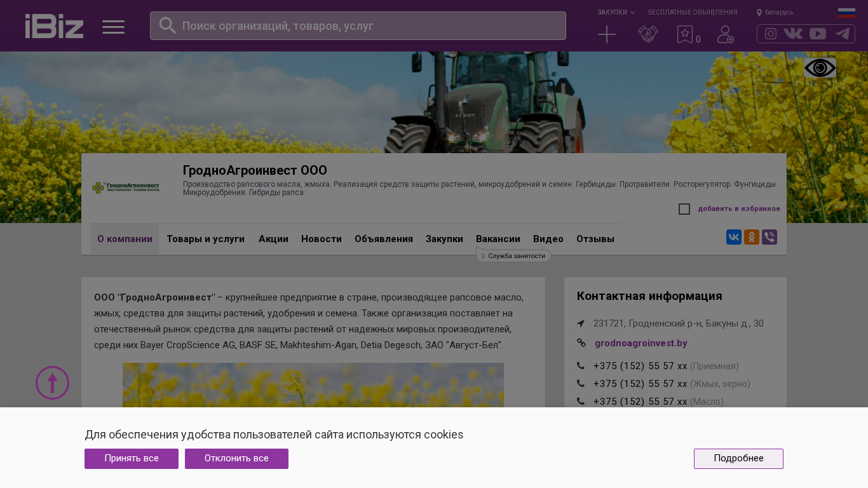Click the link icon beside the website address
Image resolution: width=868 pixels, height=488 pixels.
click(581, 343)
